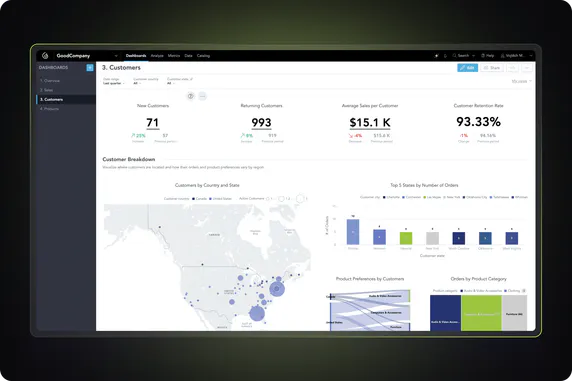Click the notifications bell icon
Viewport: 572px width, 381px height.
coord(445,56)
